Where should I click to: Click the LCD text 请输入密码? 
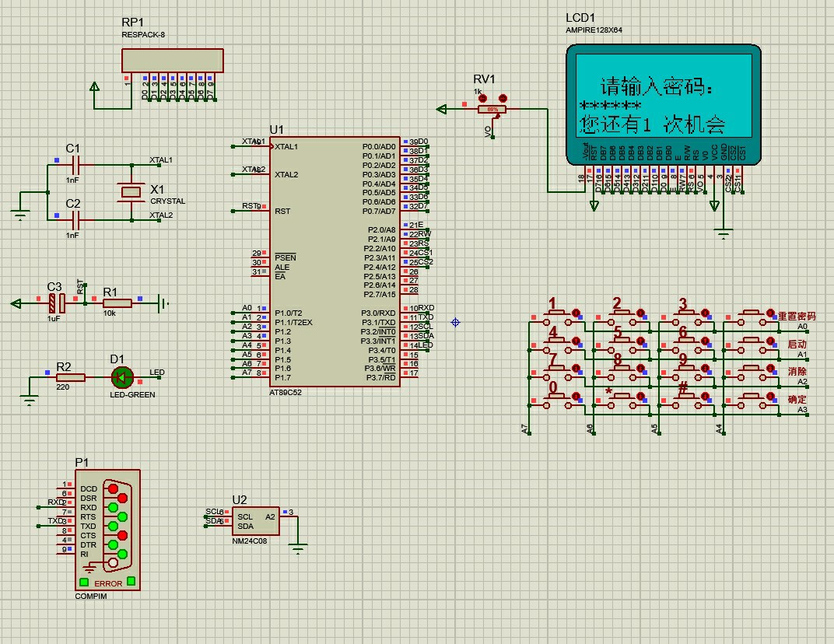(x=657, y=86)
